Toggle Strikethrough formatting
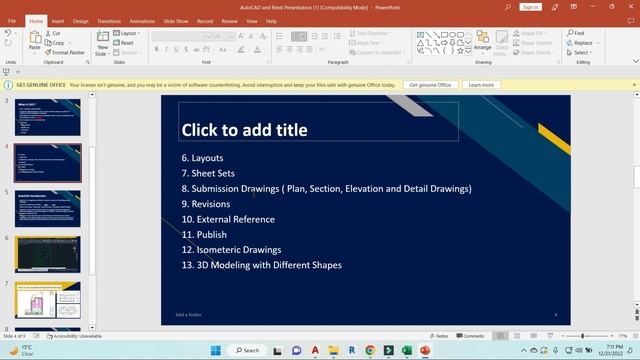Viewport: 640px width, 360px height. click(x=196, y=49)
